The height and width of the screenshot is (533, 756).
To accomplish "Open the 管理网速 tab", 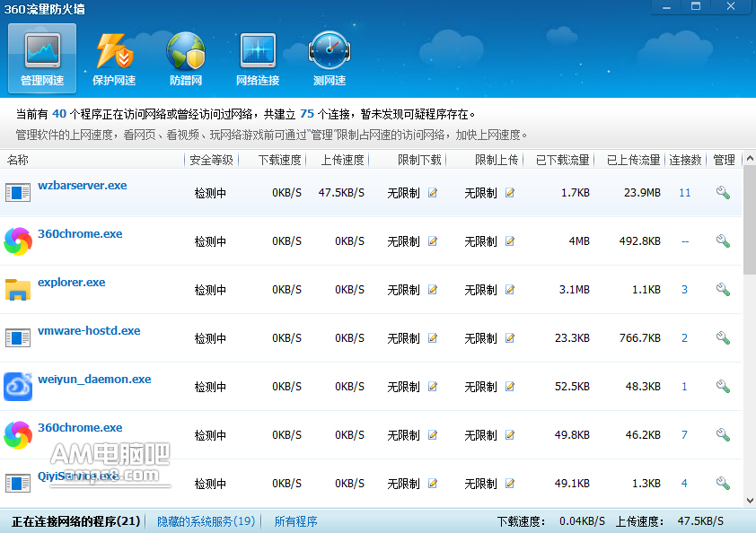I will (x=42, y=58).
